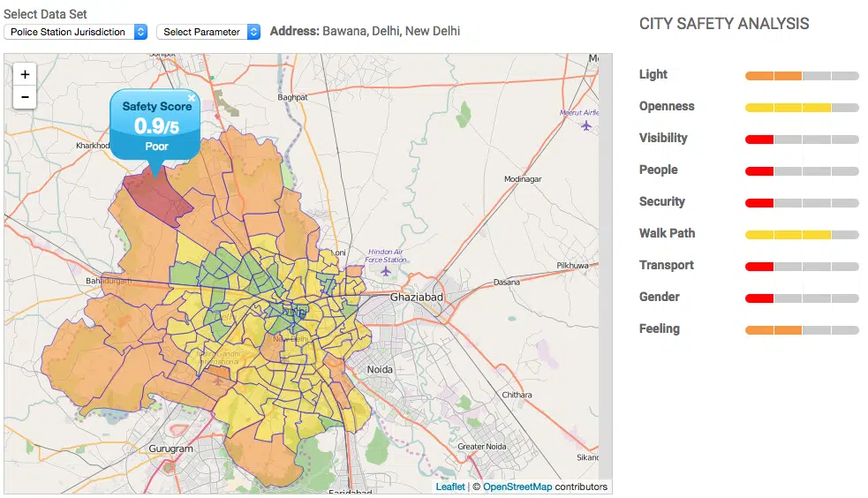The image size is (868, 498).
Task: Click the Gender parameter label
Action: pyautogui.click(x=660, y=298)
